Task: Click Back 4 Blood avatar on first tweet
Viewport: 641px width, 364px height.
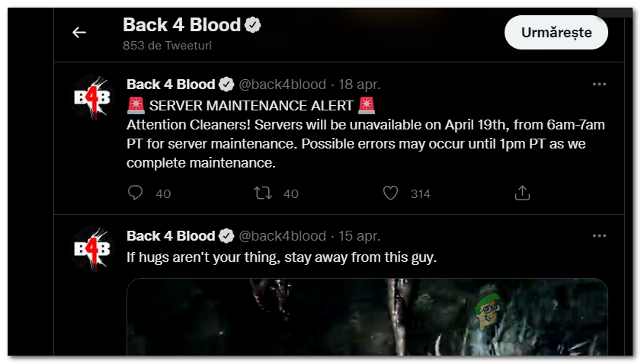Action: pos(91,97)
